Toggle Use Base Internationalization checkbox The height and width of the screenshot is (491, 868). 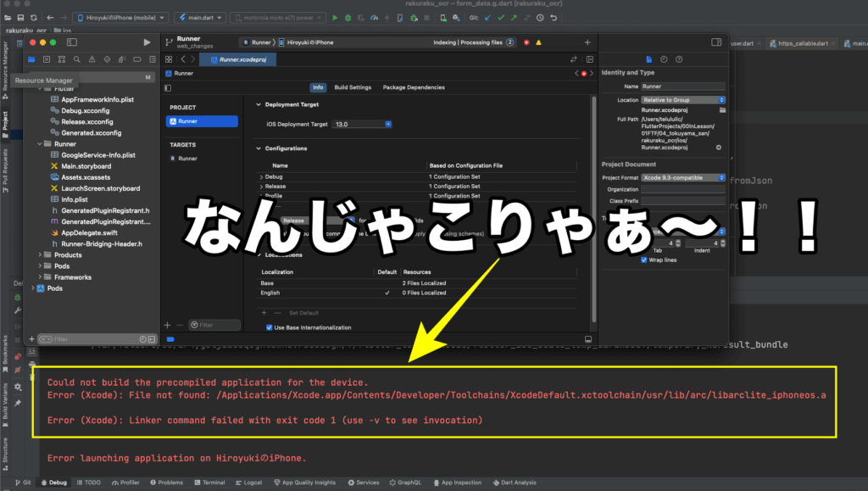pyautogui.click(x=270, y=327)
